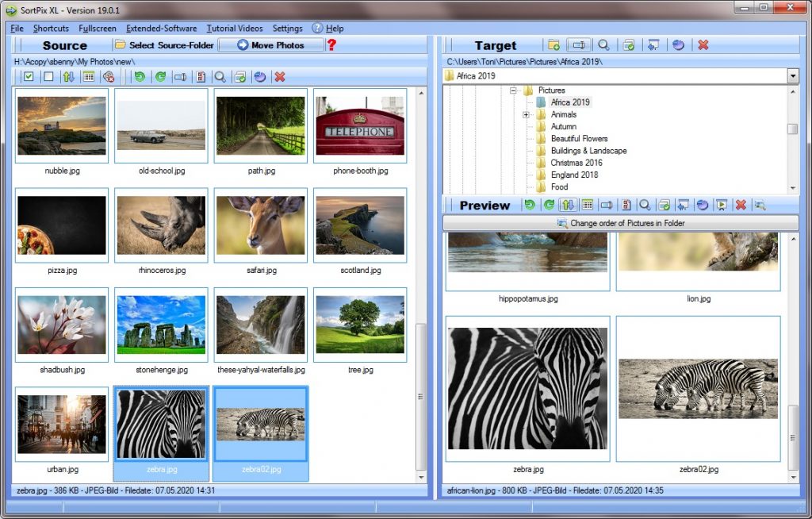The image size is (812, 519).
Task: Click the rename icon in Target toolbar
Action: pyautogui.click(x=579, y=45)
